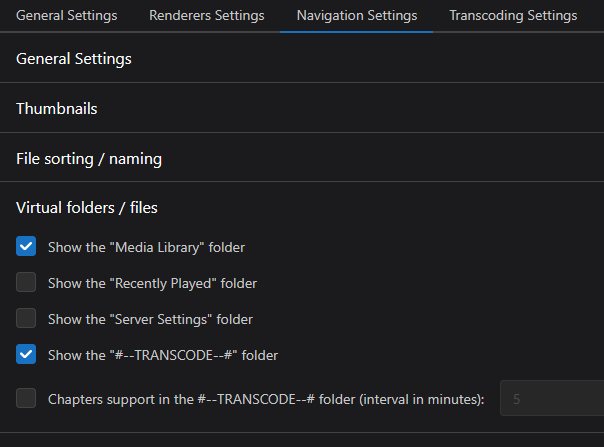
Task: Expand the File sorting / naming section
Action: pyautogui.click(x=302, y=158)
